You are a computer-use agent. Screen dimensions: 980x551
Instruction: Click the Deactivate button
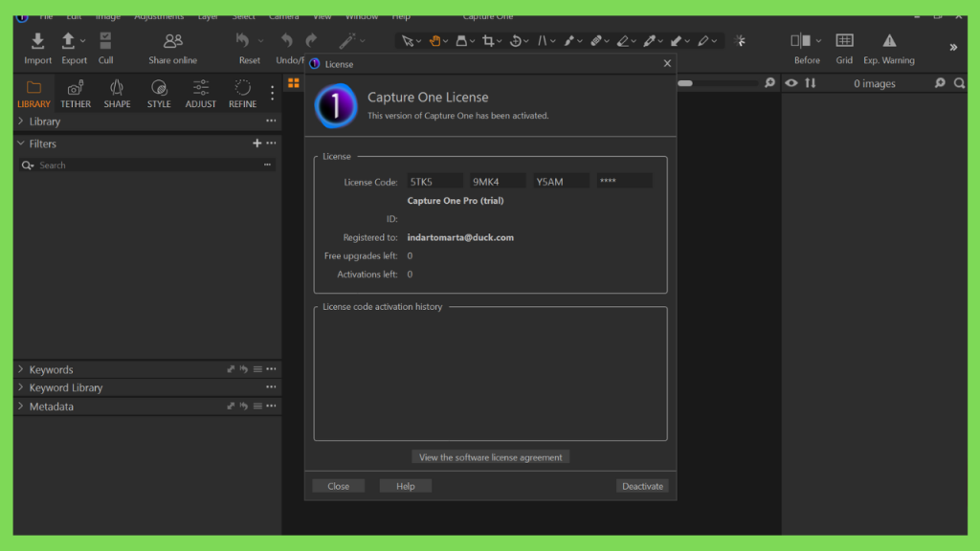tap(642, 486)
